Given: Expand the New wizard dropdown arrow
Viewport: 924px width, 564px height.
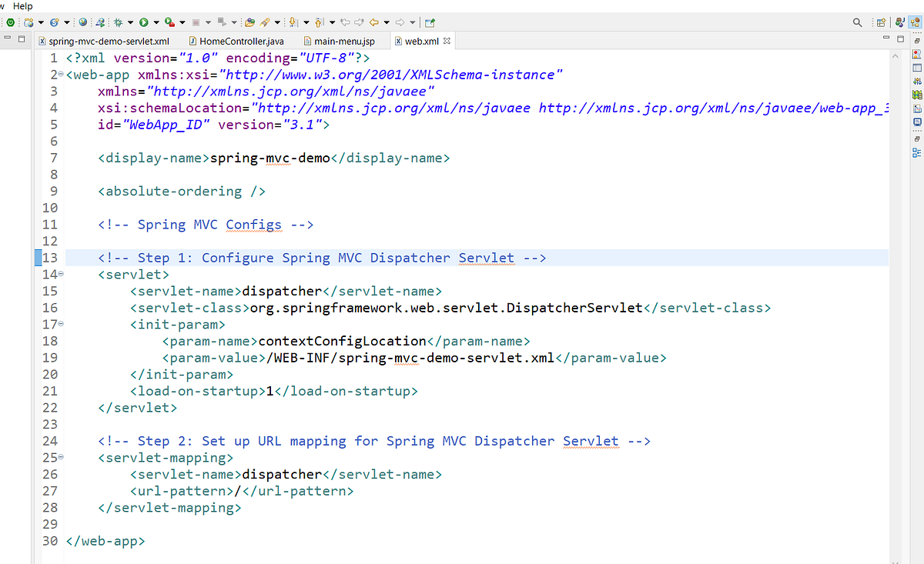Looking at the screenshot, I should coord(40,22).
